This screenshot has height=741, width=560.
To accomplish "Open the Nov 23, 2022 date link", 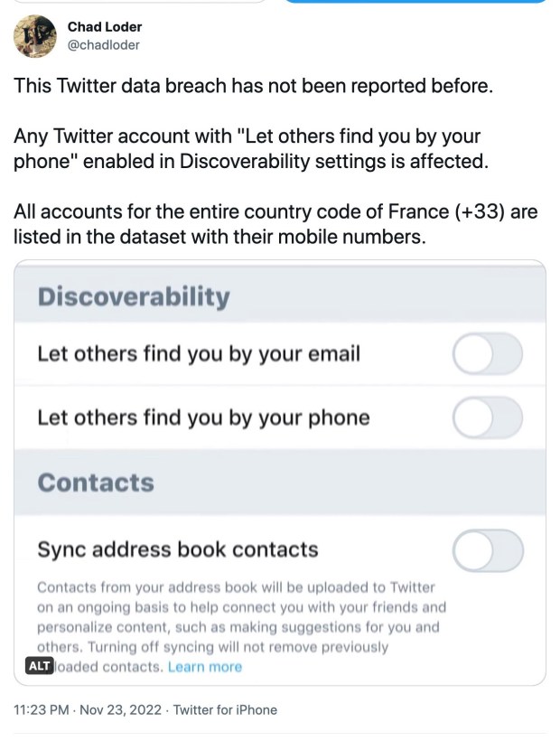I will point(120,709).
